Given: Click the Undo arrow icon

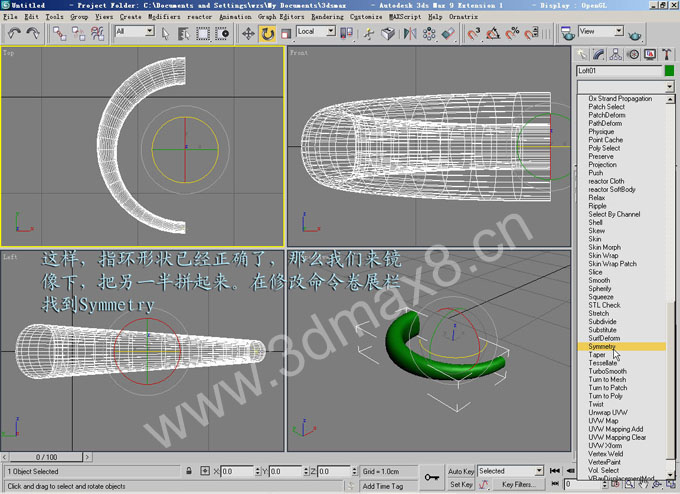Looking at the screenshot, I should [15, 33].
